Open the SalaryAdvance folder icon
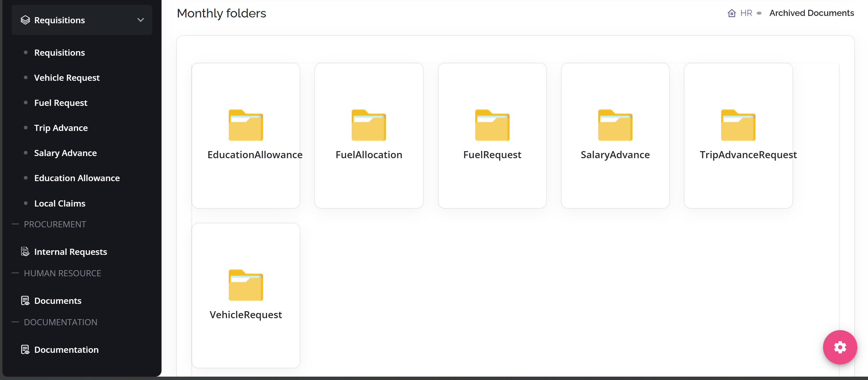 pyautogui.click(x=615, y=125)
